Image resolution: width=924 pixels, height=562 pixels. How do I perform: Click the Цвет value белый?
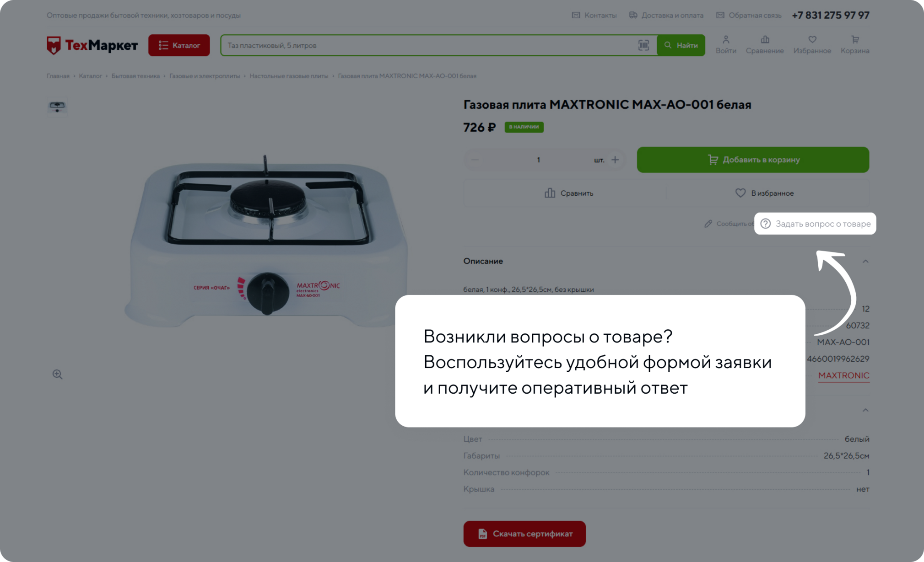tap(857, 439)
